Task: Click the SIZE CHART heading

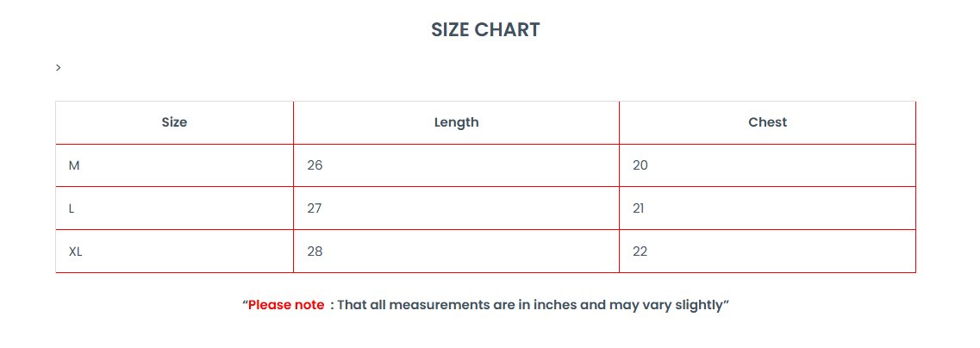Action: point(485,30)
